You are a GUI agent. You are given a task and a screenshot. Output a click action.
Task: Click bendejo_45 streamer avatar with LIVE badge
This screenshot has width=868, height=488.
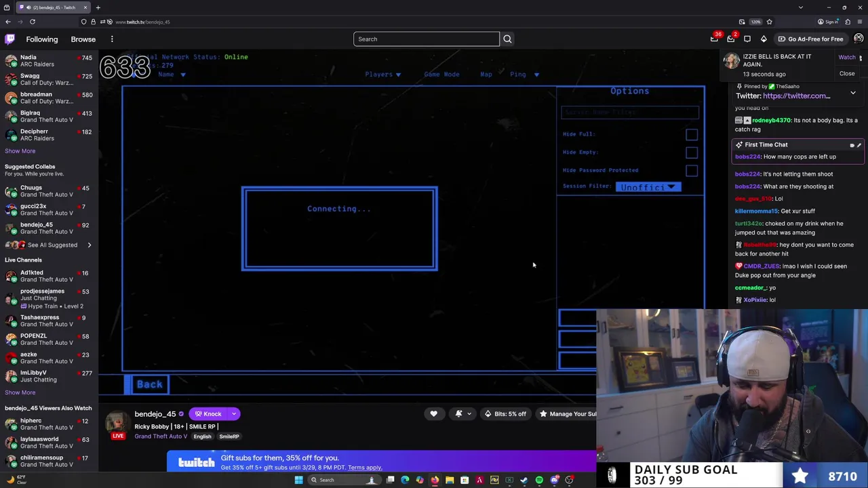pyautogui.click(x=117, y=424)
